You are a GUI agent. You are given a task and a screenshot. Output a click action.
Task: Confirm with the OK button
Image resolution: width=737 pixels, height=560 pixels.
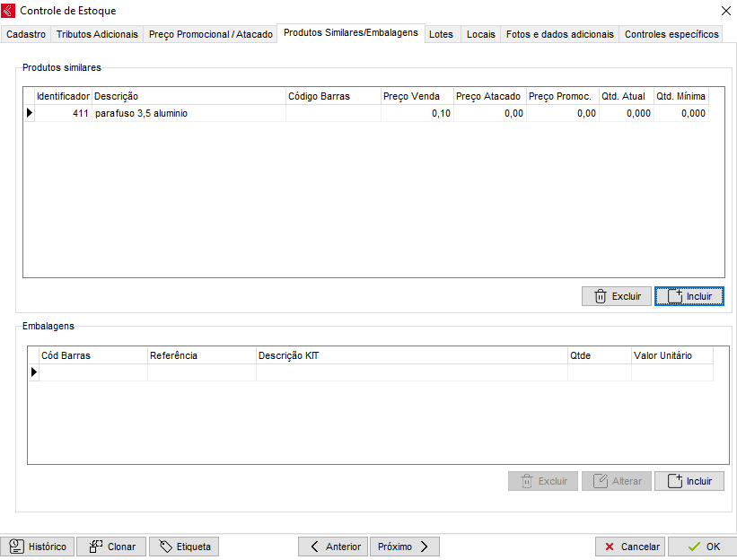(x=701, y=547)
